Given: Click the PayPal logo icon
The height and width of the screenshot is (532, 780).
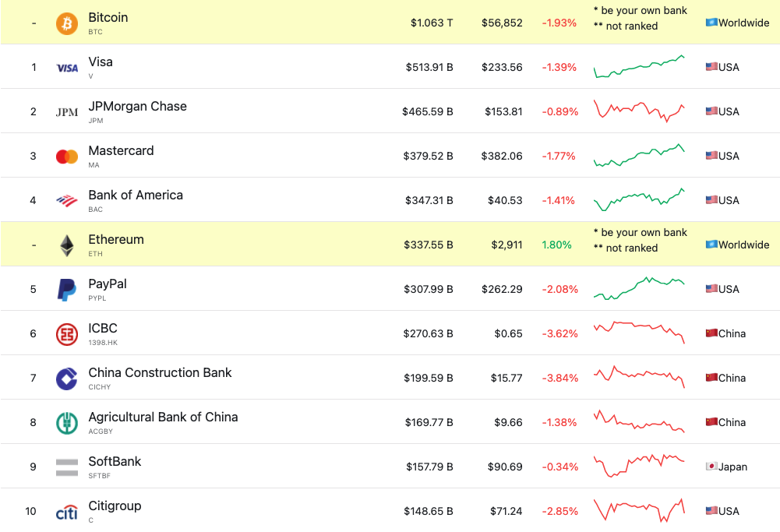Looking at the screenshot, I should tap(67, 290).
